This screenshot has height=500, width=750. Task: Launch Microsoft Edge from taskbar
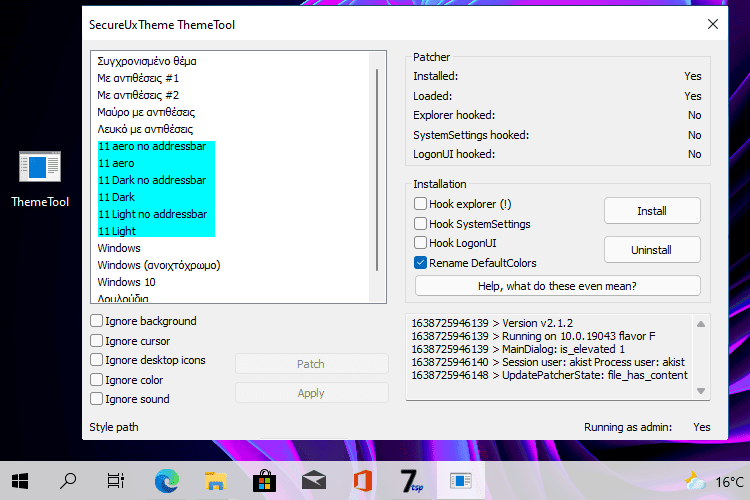[167, 481]
